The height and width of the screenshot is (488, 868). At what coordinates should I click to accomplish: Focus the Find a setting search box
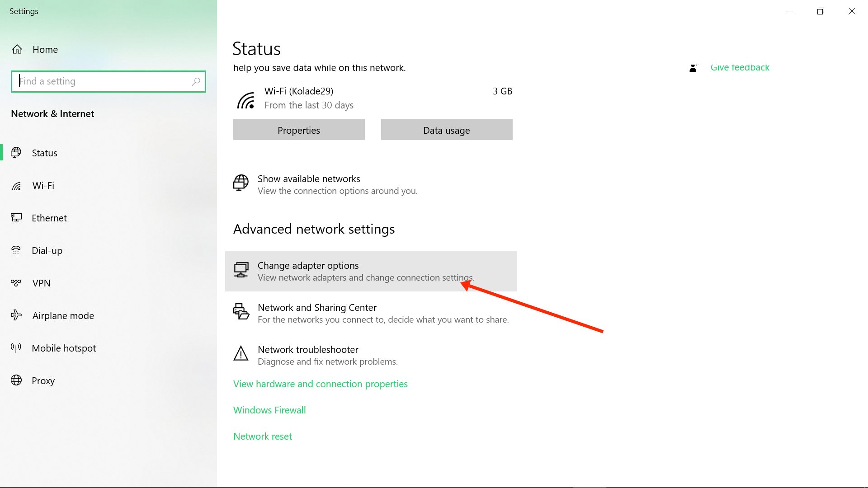[104, 81]
